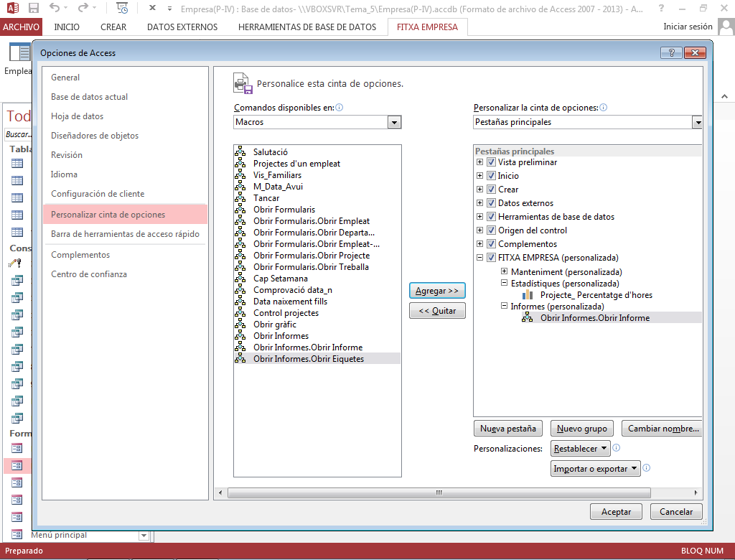The width and height of the screenshot is (735, 560).
Task: Click the Redo arrow in title bar
Action: tap(83, 8)
